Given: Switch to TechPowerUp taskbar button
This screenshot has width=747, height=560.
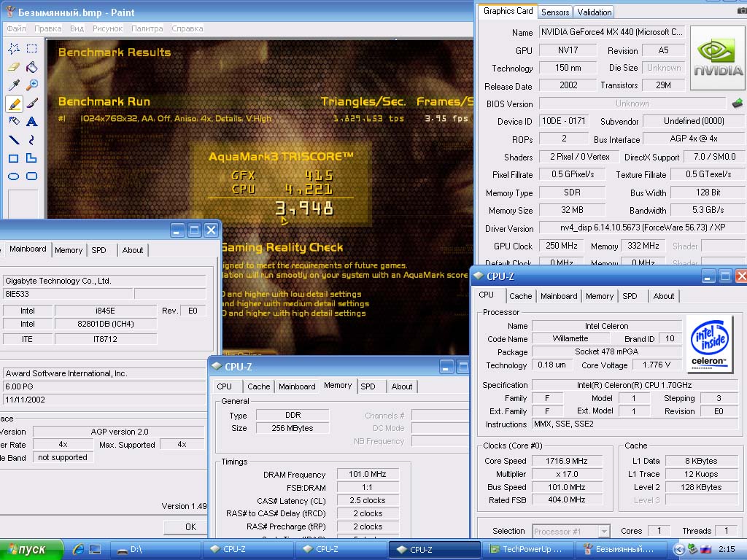Looking at the screenshot, I should click(x=527, y=550).
